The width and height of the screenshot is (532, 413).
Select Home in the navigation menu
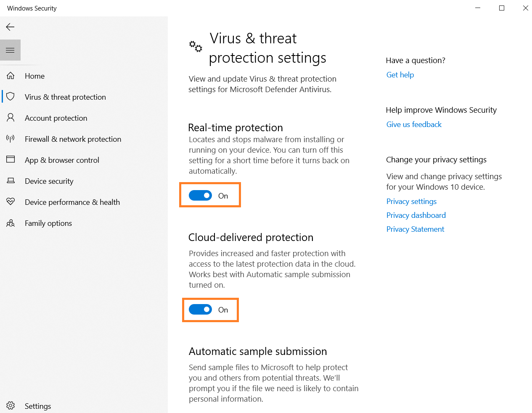coord(34,76)
